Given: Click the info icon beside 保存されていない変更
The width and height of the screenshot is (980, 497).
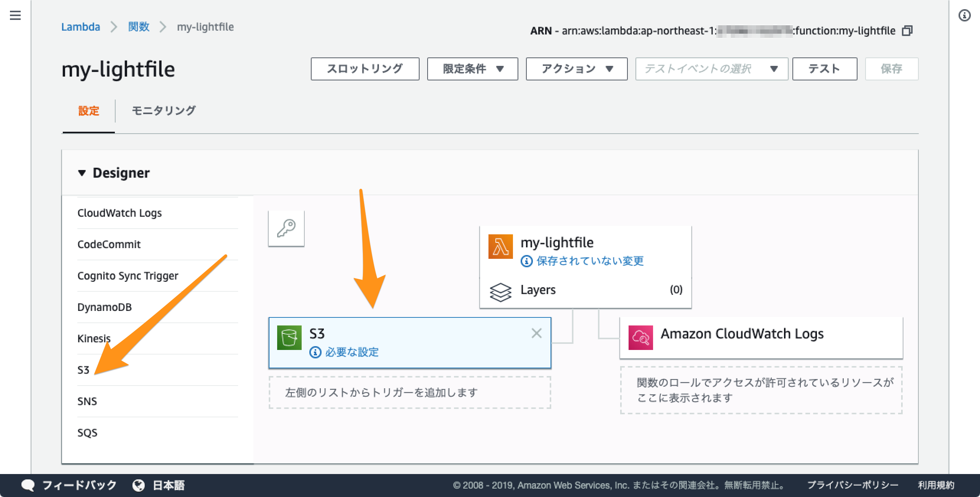Looking at the screenshot, I should pos(526,261).
